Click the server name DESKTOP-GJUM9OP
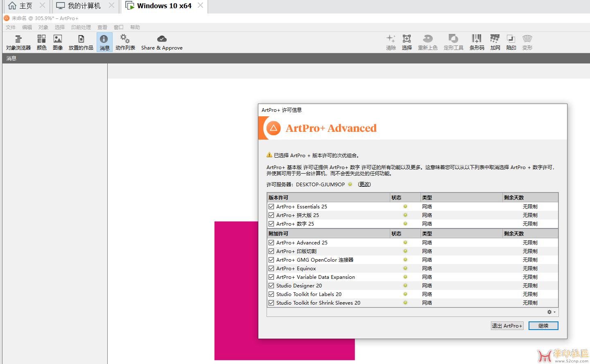The width and height of the screenshot is (590, 364). click(x=320, y=184)
